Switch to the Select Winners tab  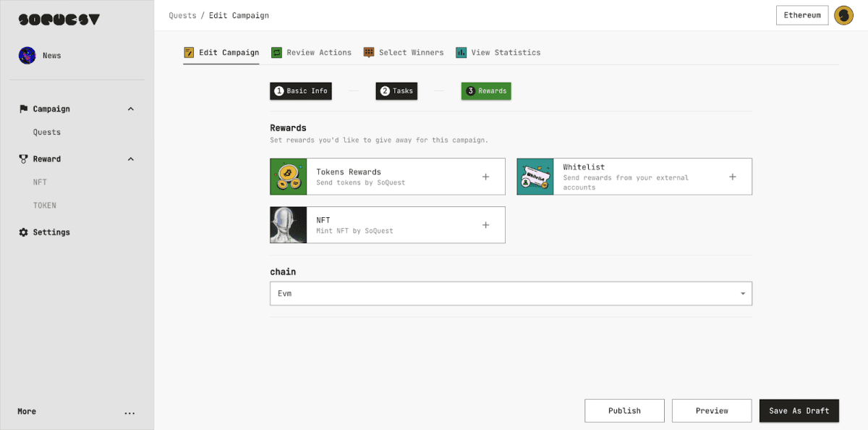404,53
